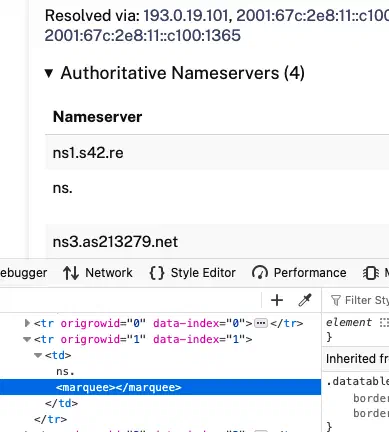389x432 pixels.
Task: Select the closing tr tag line
Action: click(x=50, y=419)
